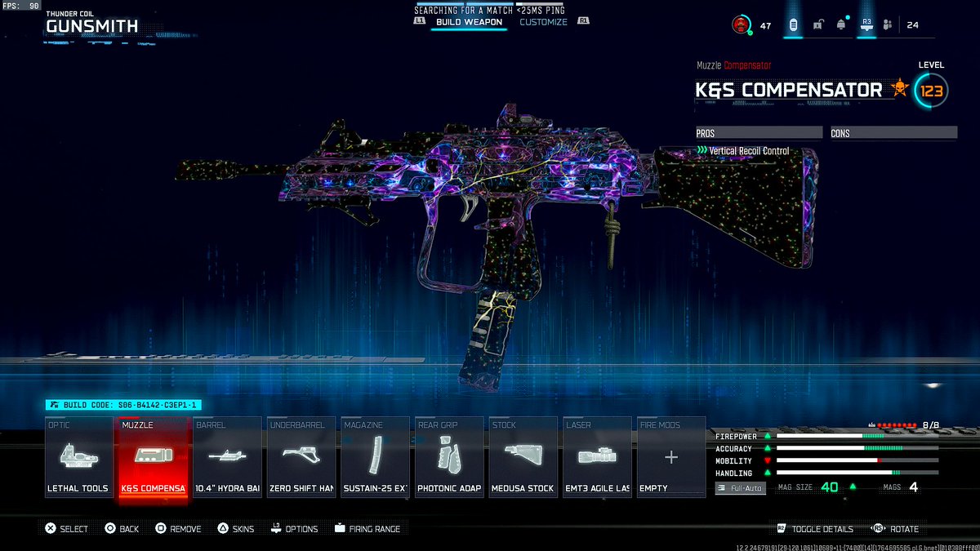Image resolution: width=980 pixels, height=551 pixels.
Task: Click the Rotate RS prompt
Action: tap(895, 529)
